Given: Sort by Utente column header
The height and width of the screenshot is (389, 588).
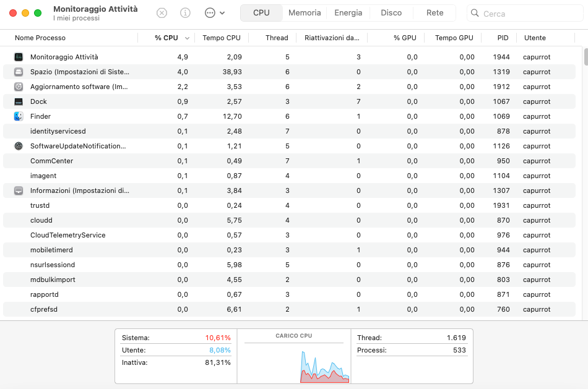Looking at the screenshot, I should [535, 38].
